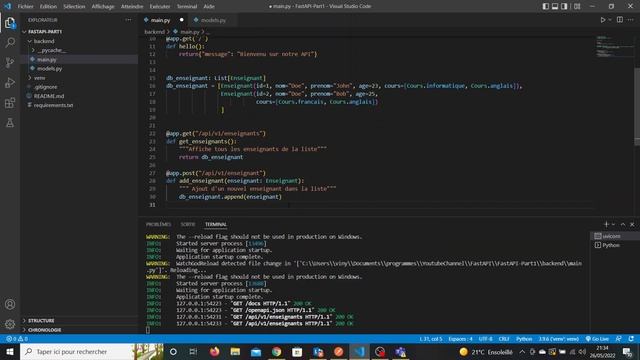This screenshot has height=360, width=640.
Task: Open Chrome from the taskbar
Action: [276, 351]
